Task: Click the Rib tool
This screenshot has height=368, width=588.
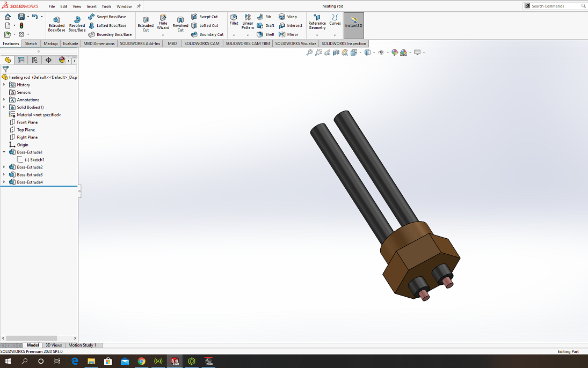Action: coord(264,17)
